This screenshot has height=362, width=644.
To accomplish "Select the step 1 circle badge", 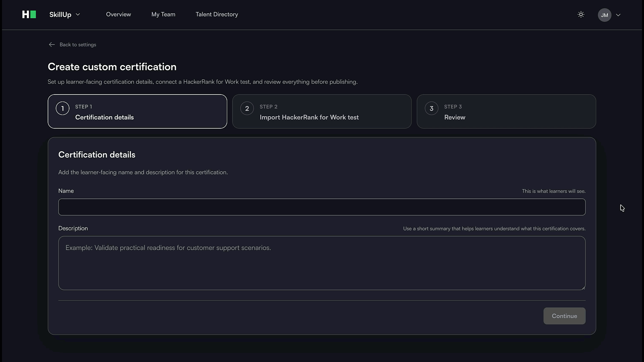I will coord(62,108).
